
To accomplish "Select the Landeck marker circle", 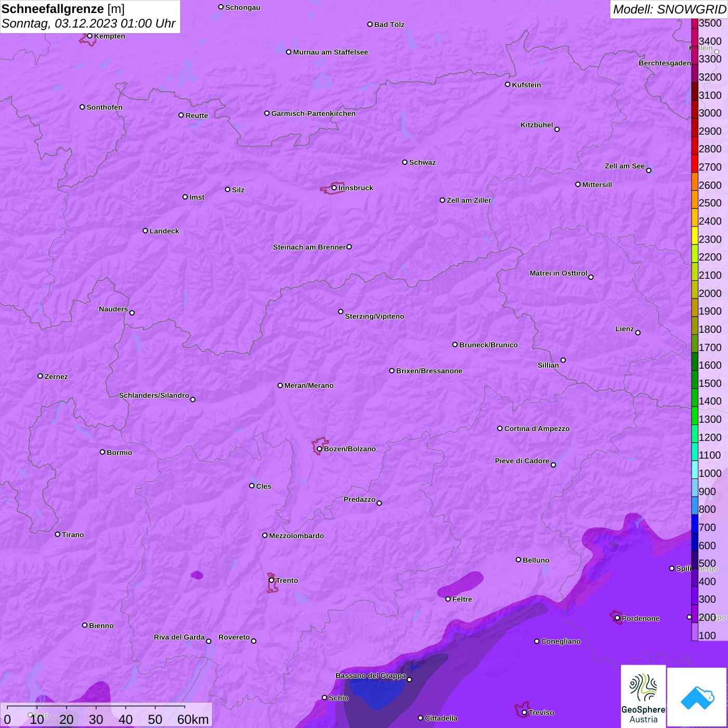I will [145, 231].
